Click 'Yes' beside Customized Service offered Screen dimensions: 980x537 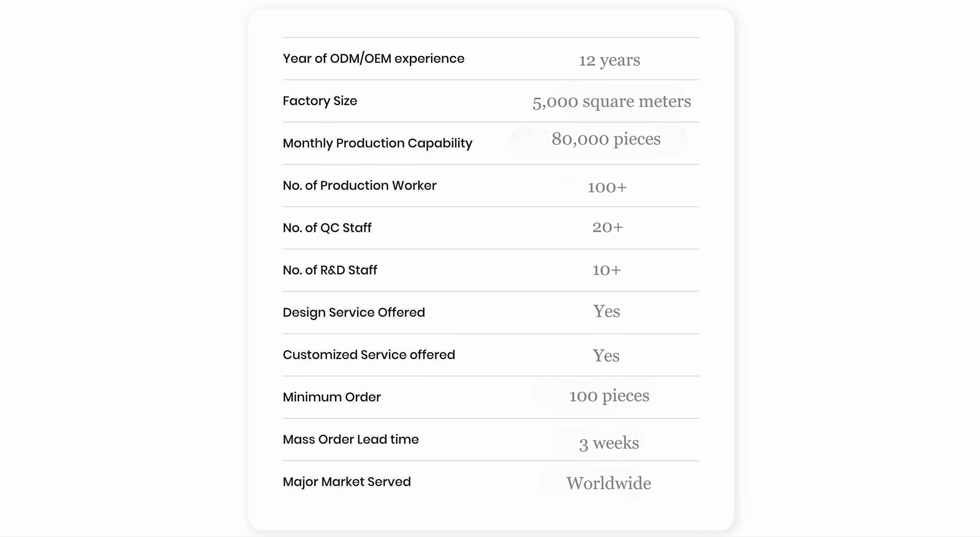[x=606, y=356]
